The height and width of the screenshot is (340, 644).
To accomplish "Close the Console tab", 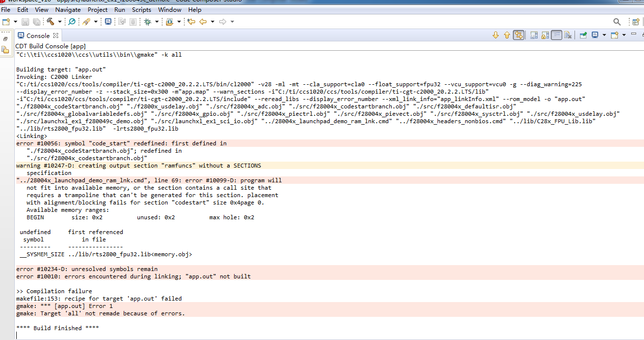I will pyautogui.click(x=56, y=35).
